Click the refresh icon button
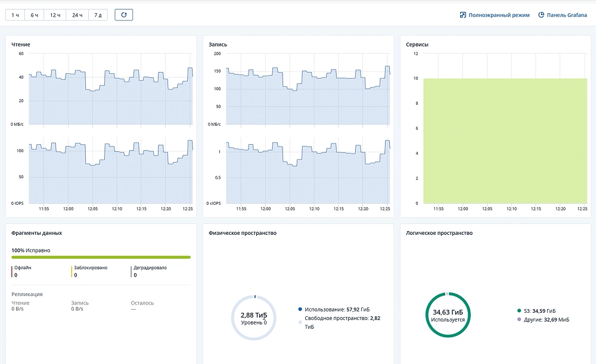Image resolution: width=596 pixels, height=364 pixels. pos(124,15)
